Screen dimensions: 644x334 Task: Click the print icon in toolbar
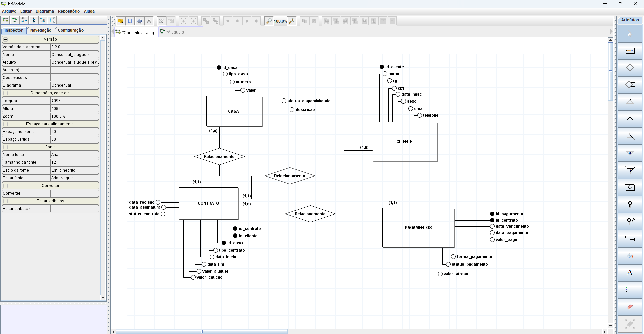pos(149,21)
